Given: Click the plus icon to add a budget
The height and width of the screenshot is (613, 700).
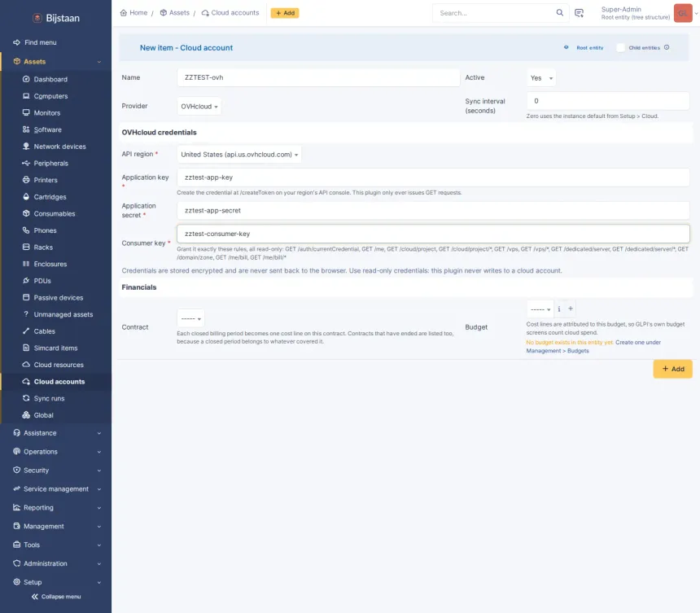Looking at the screenshot, I should pyautogui.click(x=571, y=309).
